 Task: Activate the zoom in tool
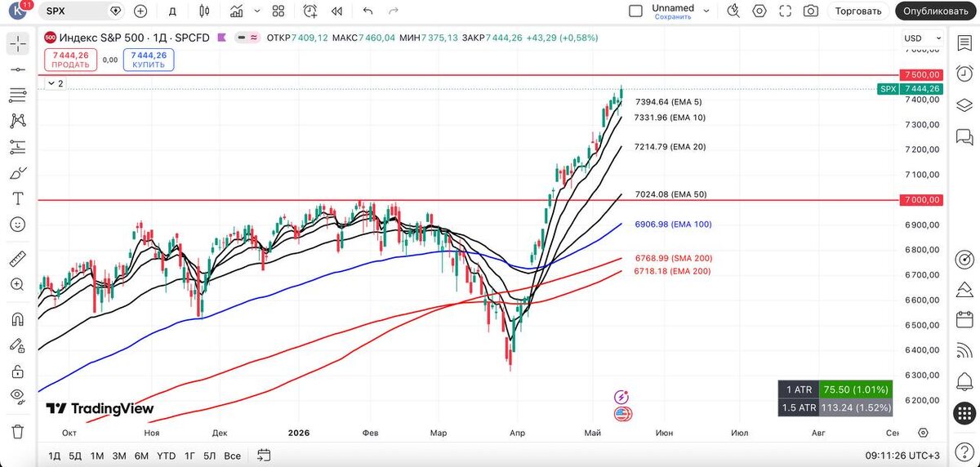18,284
